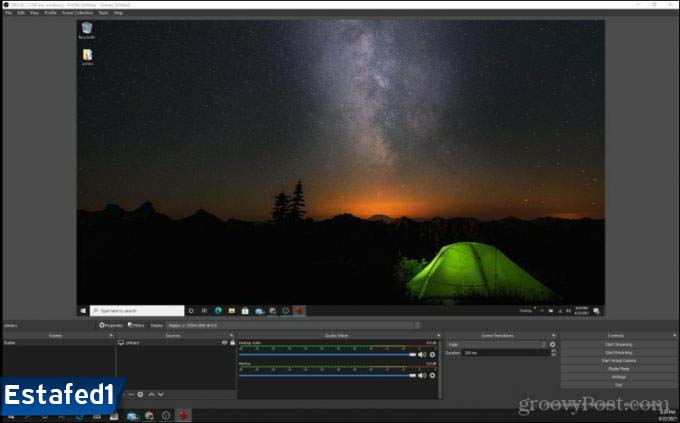This screenshot has height=423, width=680.
Task: Click the Audio Mixer vertical scrollbar
Action: click(x=440, y=368)
